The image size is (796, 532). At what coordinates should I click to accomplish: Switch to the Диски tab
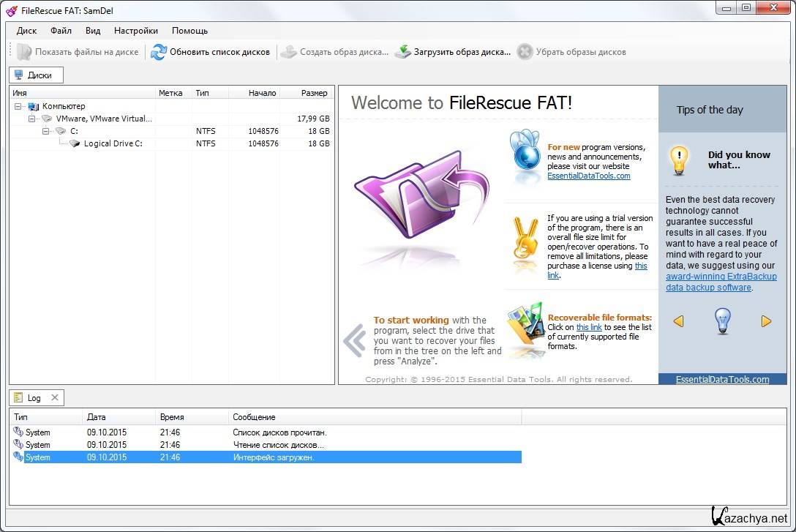click(37, 75)
